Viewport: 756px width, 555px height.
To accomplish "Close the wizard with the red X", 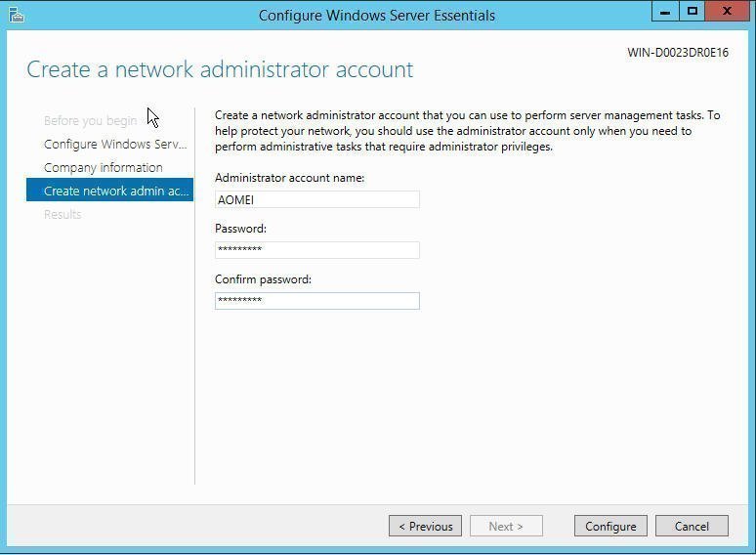I will 731,12.
